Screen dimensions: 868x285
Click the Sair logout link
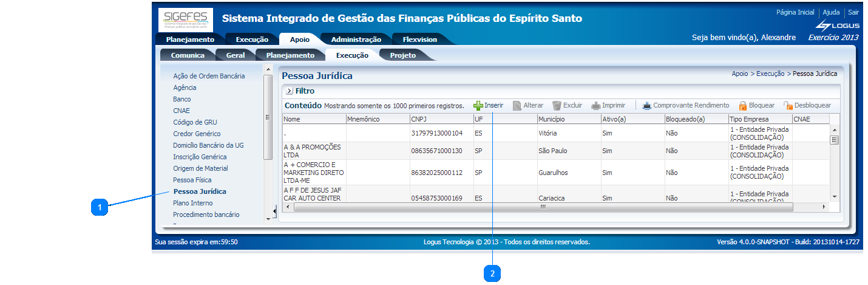853,12
